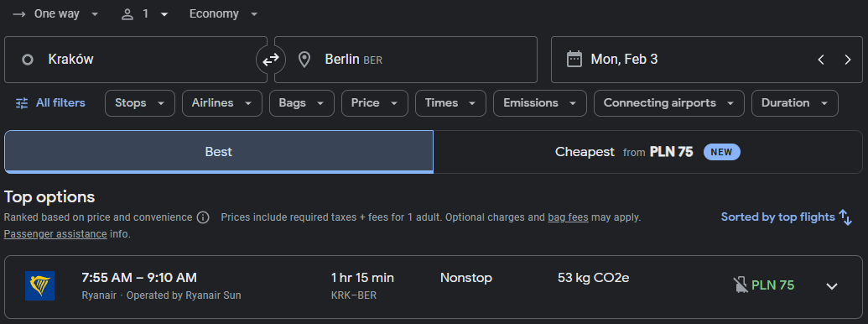Image resolution: width=868 pixels, height=324 pixels.
Task: Click the calendar icon in date field
Action: click(574, 60)
